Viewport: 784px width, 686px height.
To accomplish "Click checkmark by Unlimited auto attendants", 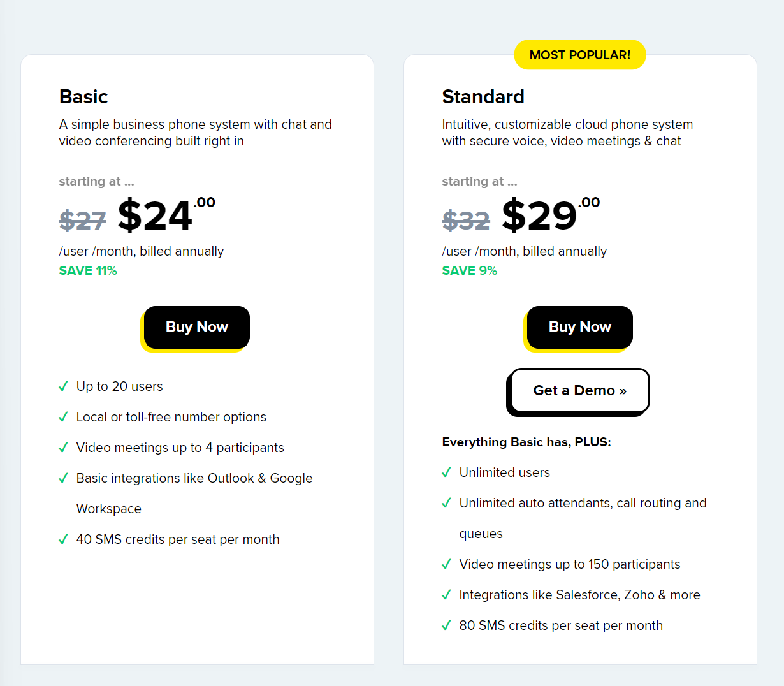I will [x=446, y=503].
